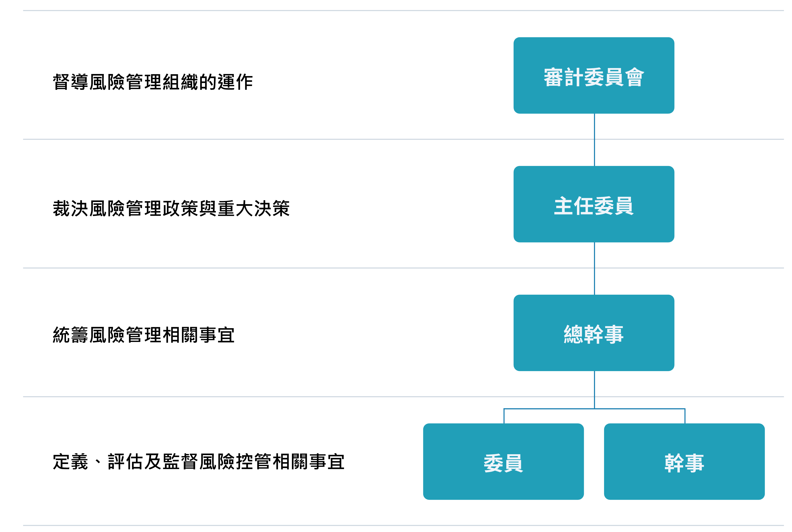Click the divider line below 裁決風險管理 row

[403, 268]
